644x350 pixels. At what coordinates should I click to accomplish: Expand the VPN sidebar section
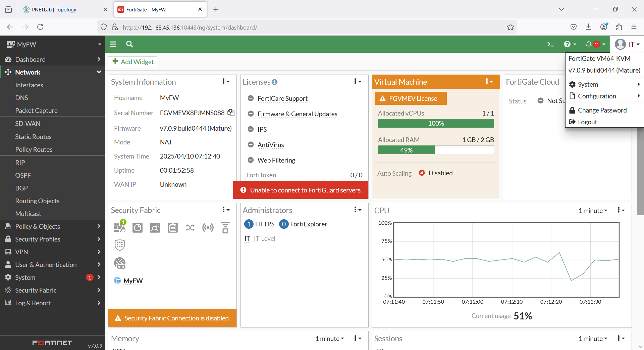52,252
